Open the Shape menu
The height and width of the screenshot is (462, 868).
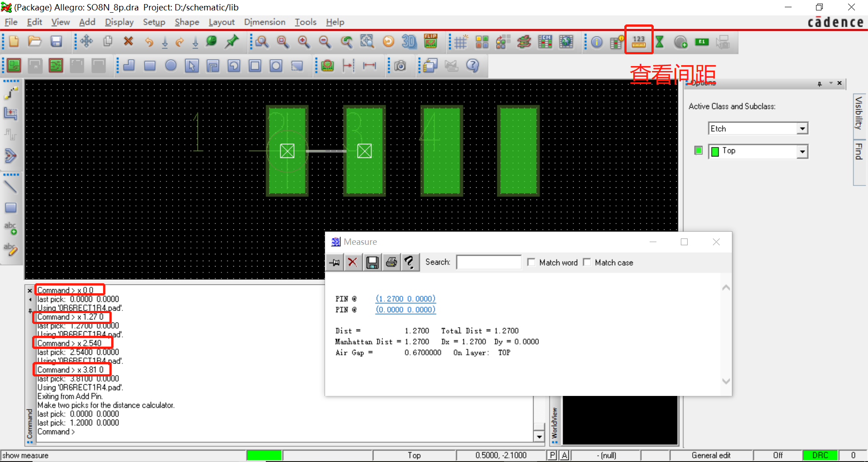pos(187,22)
